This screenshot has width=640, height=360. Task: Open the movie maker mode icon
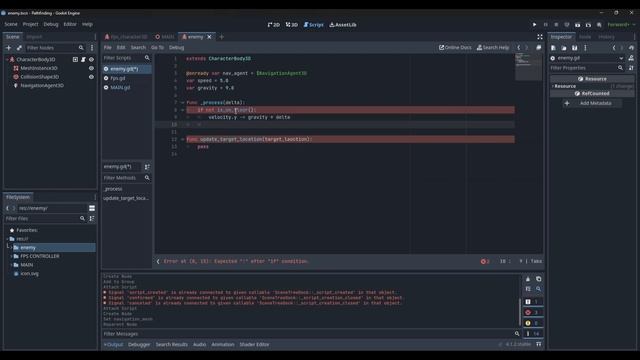coord(599,24)
